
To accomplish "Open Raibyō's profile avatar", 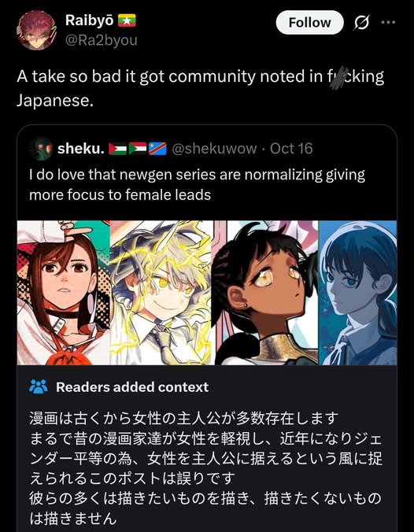I will 37,30.
